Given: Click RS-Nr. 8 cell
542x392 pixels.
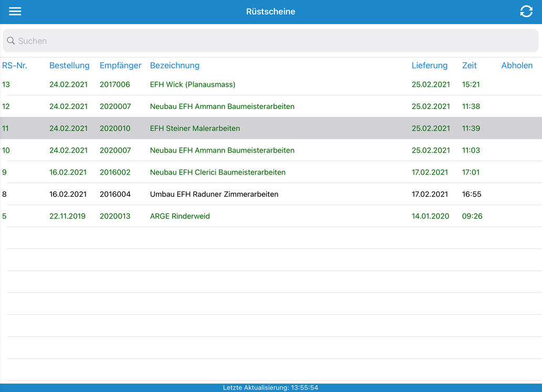Looking at the screenshot, I should 4,194.
